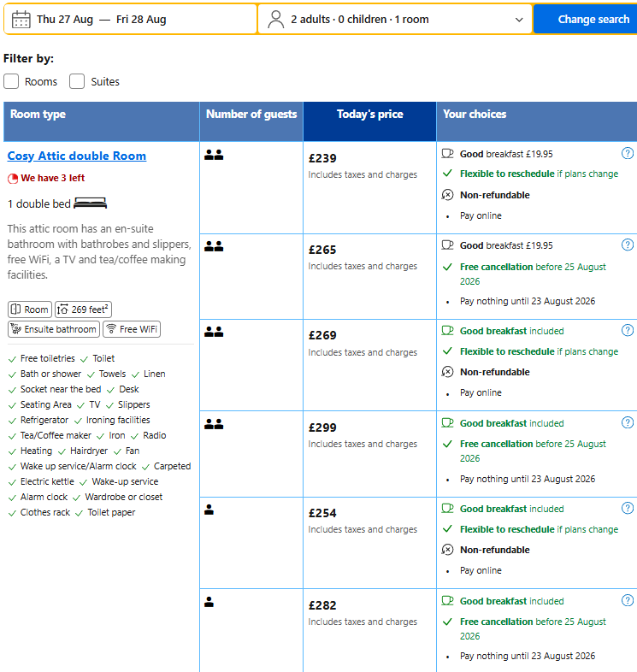Click the '1 double bed' text
The height and width of the screenshot is (672, 637).
[38, 204]
